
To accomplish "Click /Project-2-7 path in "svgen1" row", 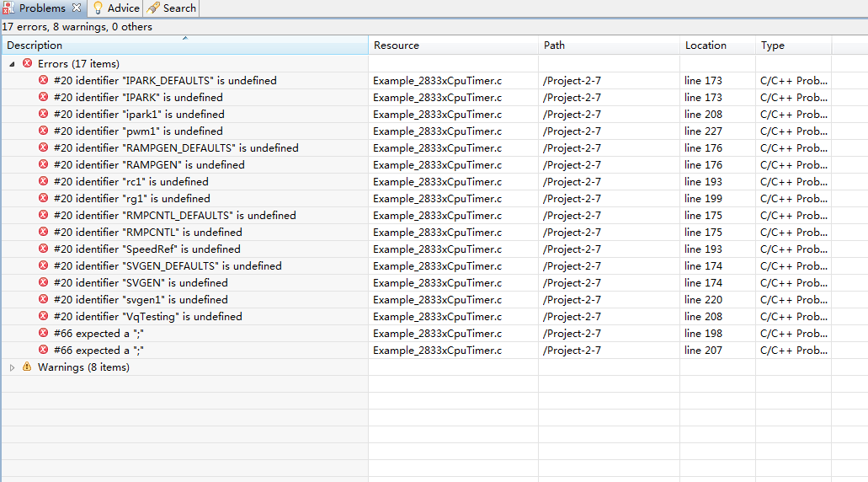I will point(572,300).
